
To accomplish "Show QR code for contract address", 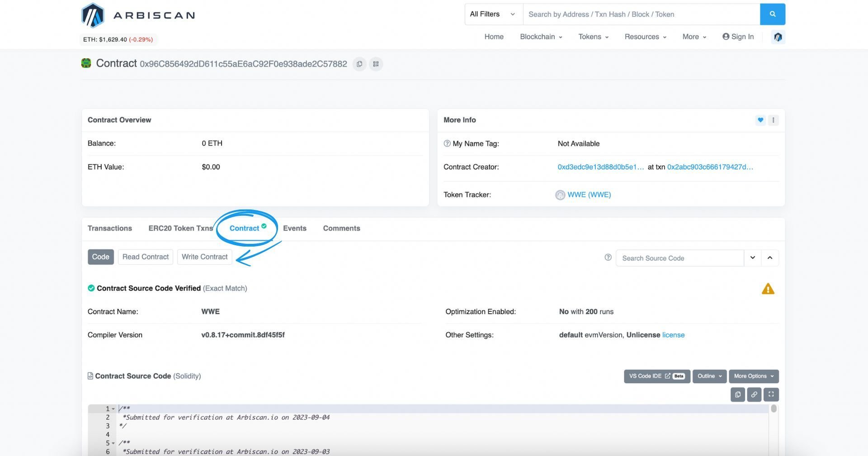I will tap(376, 64).
